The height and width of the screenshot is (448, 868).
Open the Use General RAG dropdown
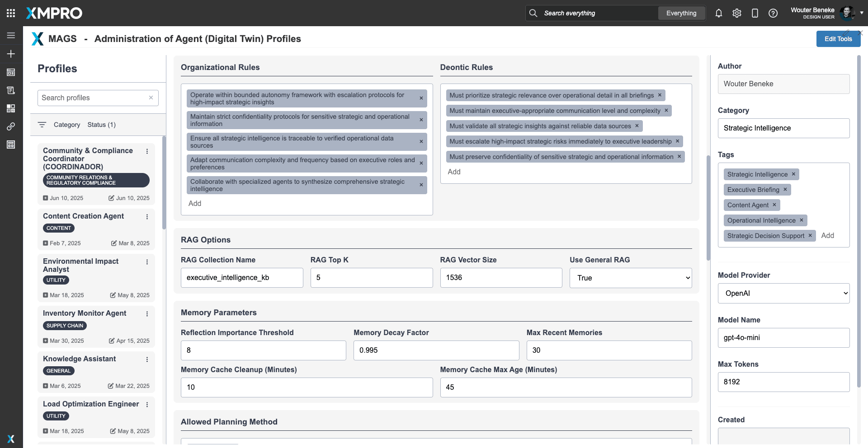pos(631,278)
